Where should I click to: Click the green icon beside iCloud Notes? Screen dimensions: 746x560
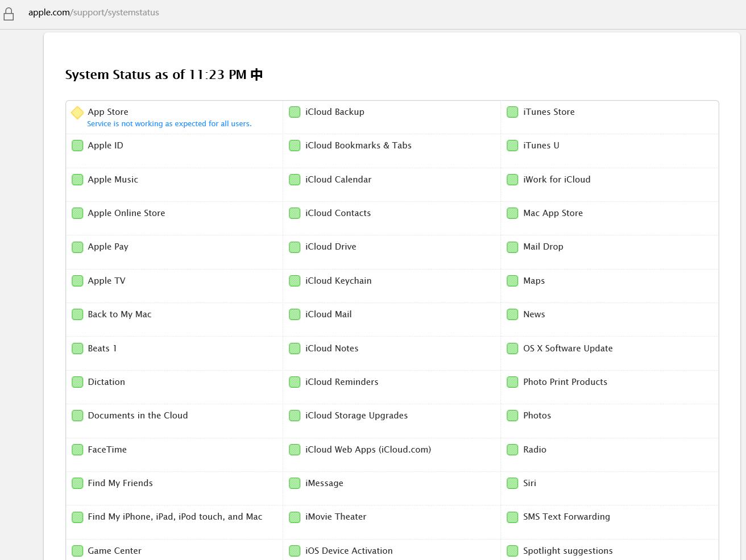coord(295,349)
